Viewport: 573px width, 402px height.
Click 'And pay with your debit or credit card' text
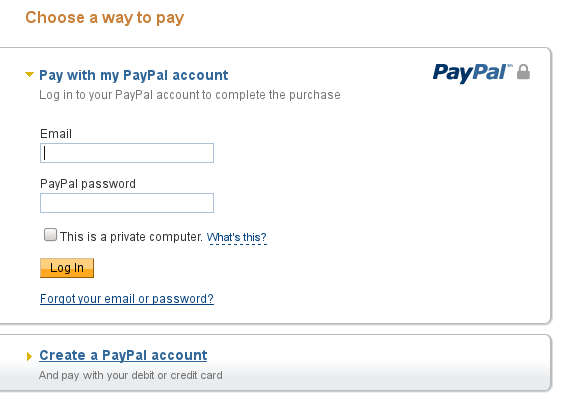click(x=131, y=375)
